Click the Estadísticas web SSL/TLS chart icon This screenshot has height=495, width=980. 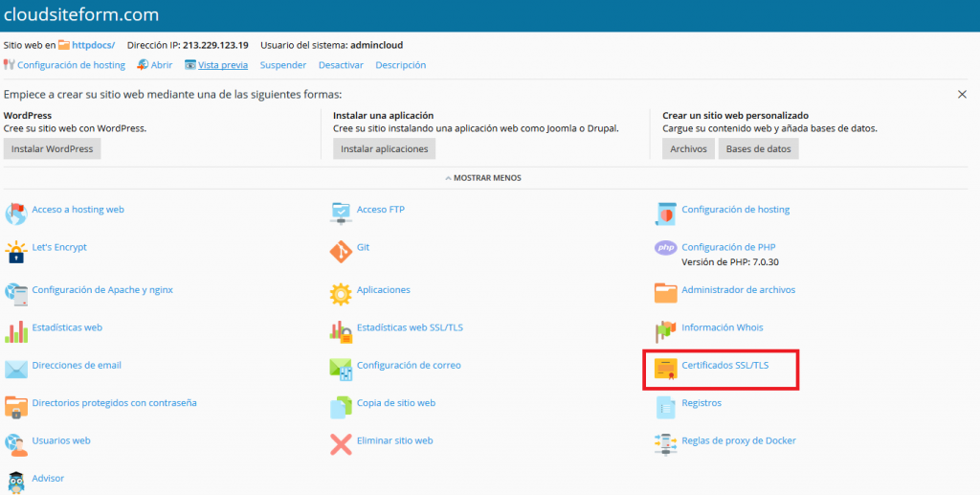[341, 332]
